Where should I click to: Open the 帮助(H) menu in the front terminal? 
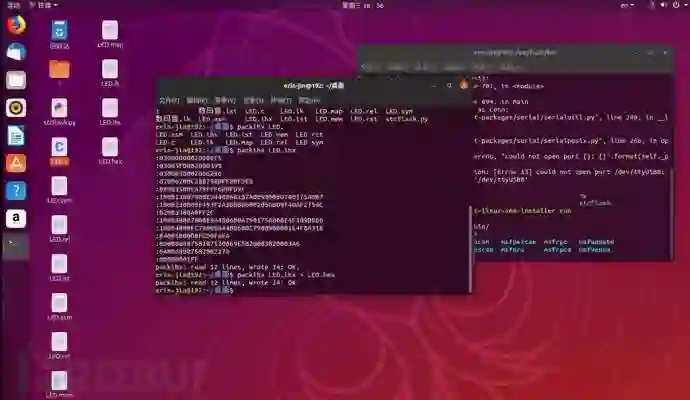309,100
